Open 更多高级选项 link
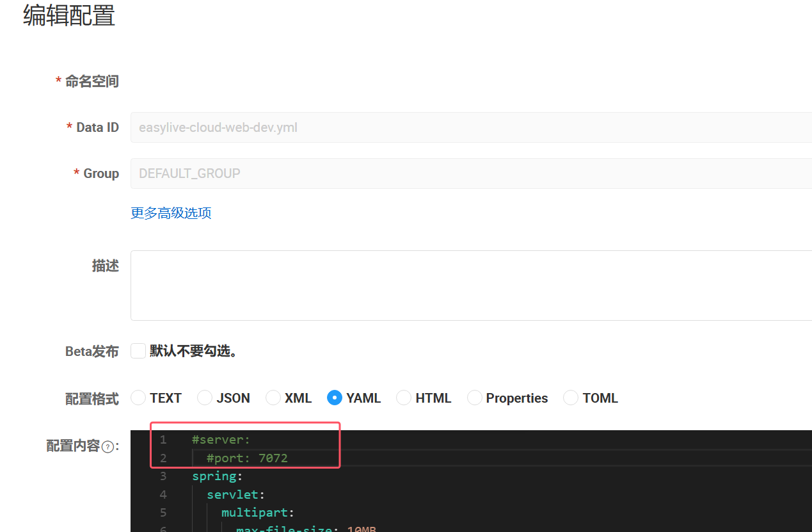Image resolution: width=812 pixels, height=532 pixels. (171, 213)
